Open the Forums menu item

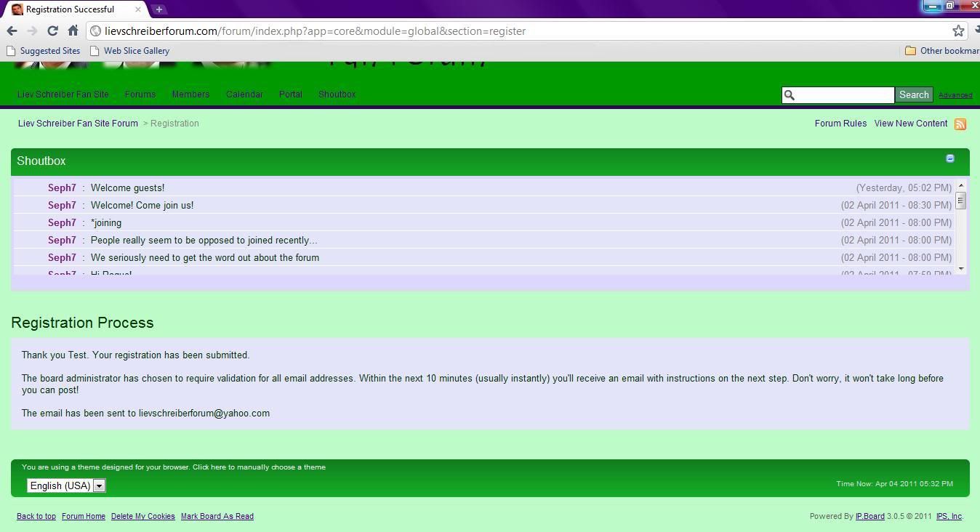(x=140, y=94)
